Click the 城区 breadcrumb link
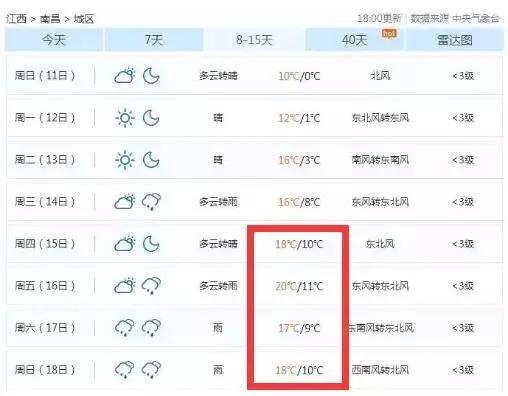508x396 pixels. pos(84,19)
